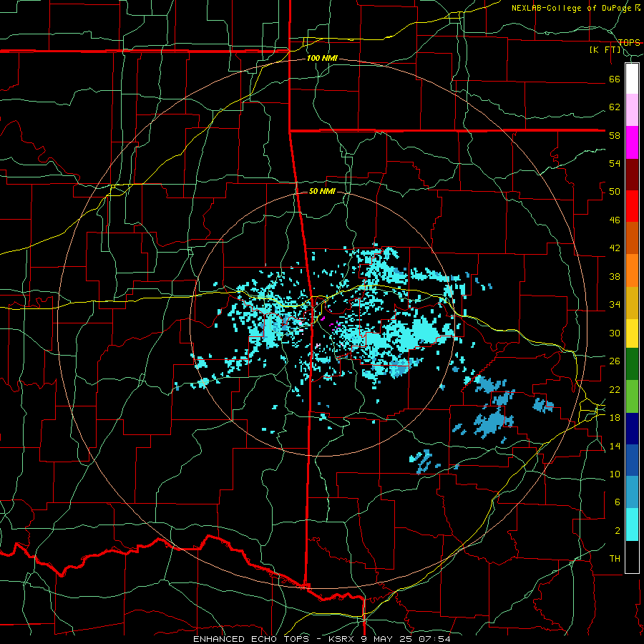Select the cyan legend swatch
644x644 pixels.
point(632,525)
